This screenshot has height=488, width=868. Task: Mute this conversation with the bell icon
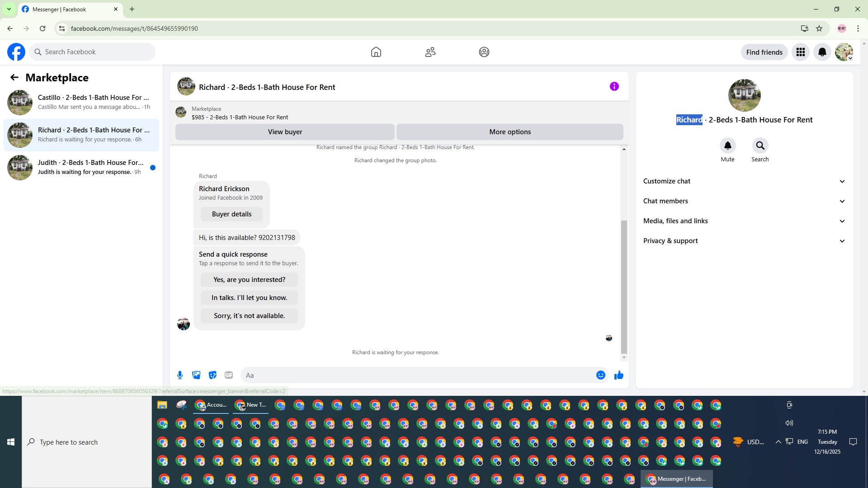coord(727,145)
